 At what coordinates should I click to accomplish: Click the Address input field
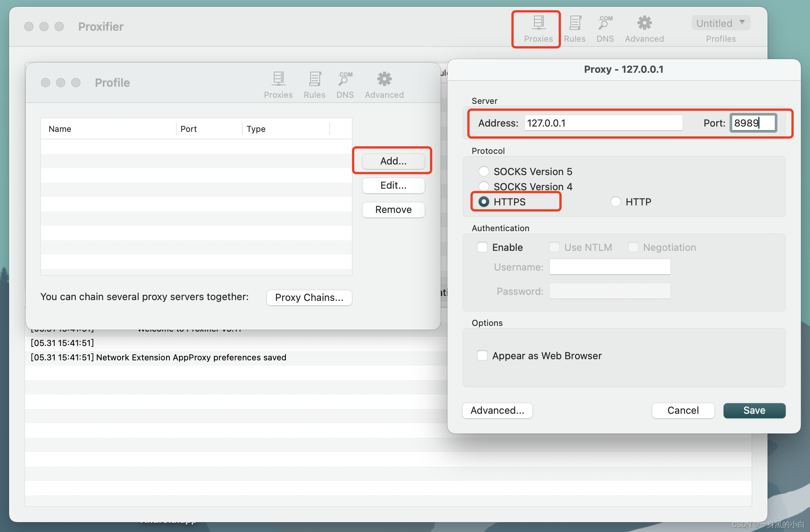click(603, 123)
